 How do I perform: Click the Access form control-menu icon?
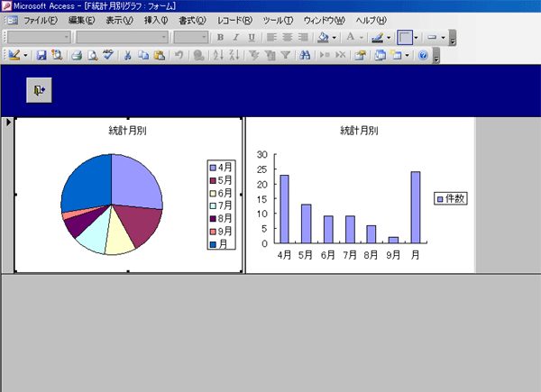tap(12, 21)
